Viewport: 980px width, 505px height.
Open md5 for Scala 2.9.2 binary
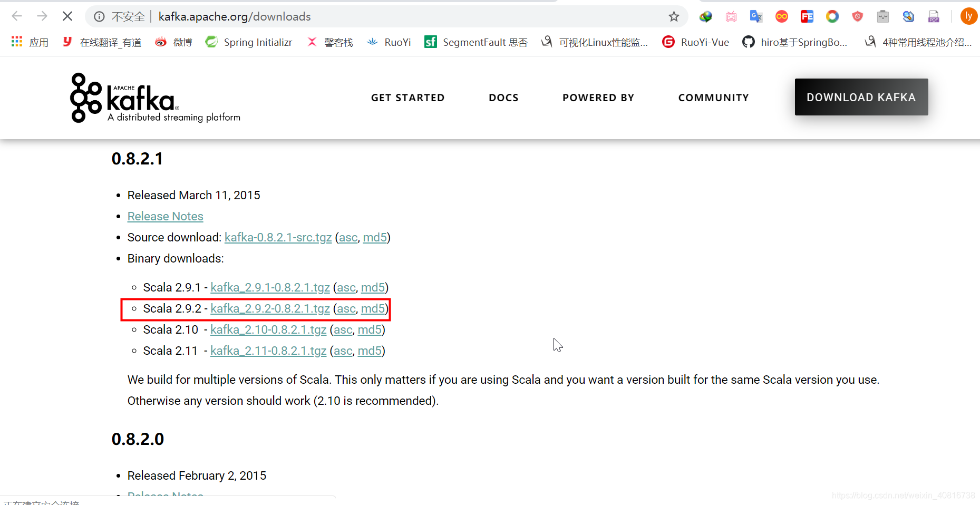coord(373,308)
